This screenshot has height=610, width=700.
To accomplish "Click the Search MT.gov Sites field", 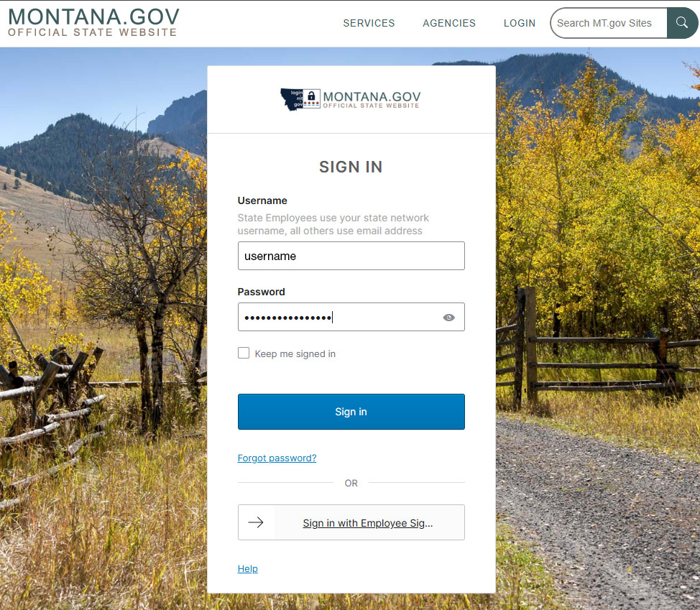I will [x=609, y=23].
